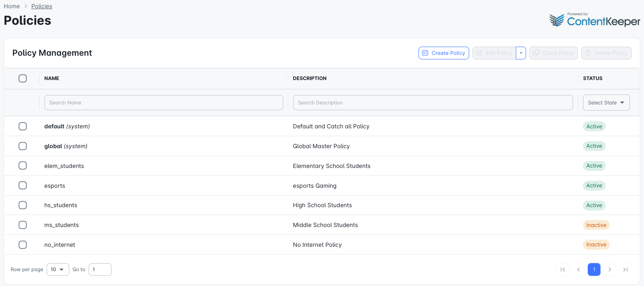
Task: Click the Create Policy icon
Action: point(425,53)
